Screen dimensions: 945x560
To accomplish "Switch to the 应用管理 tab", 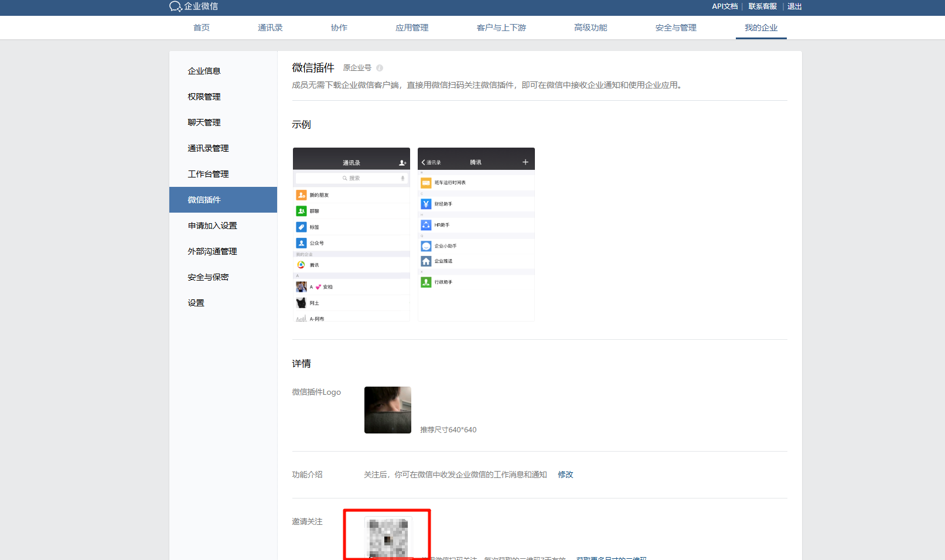I will coord(412,28).
